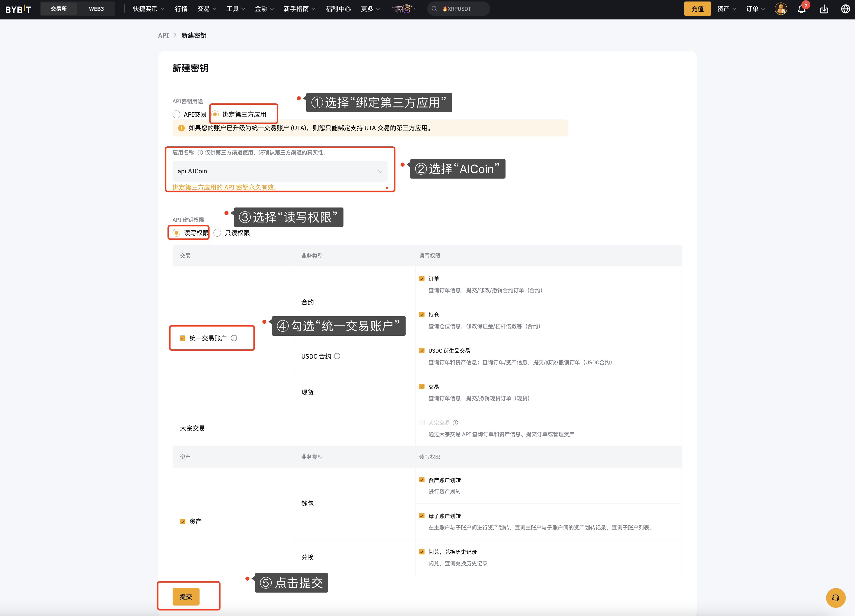Expand the 新手指南 dropdown

[299, 9]
